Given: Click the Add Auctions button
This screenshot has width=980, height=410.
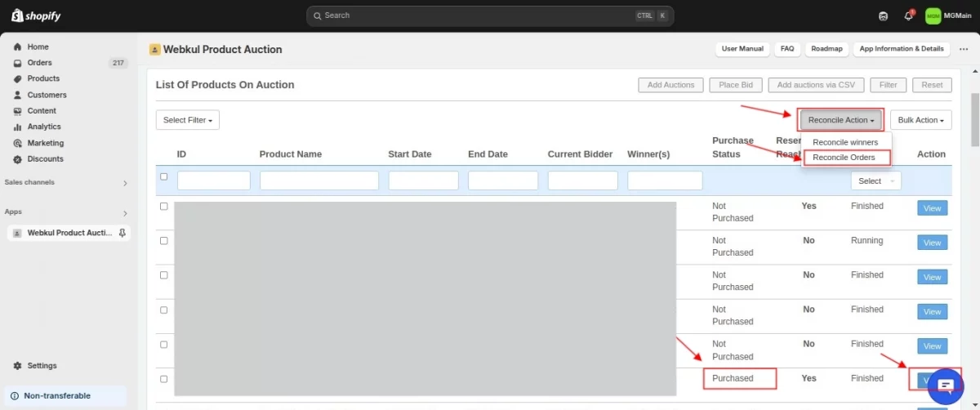Looking at the screenshot, I should (670, 85).
